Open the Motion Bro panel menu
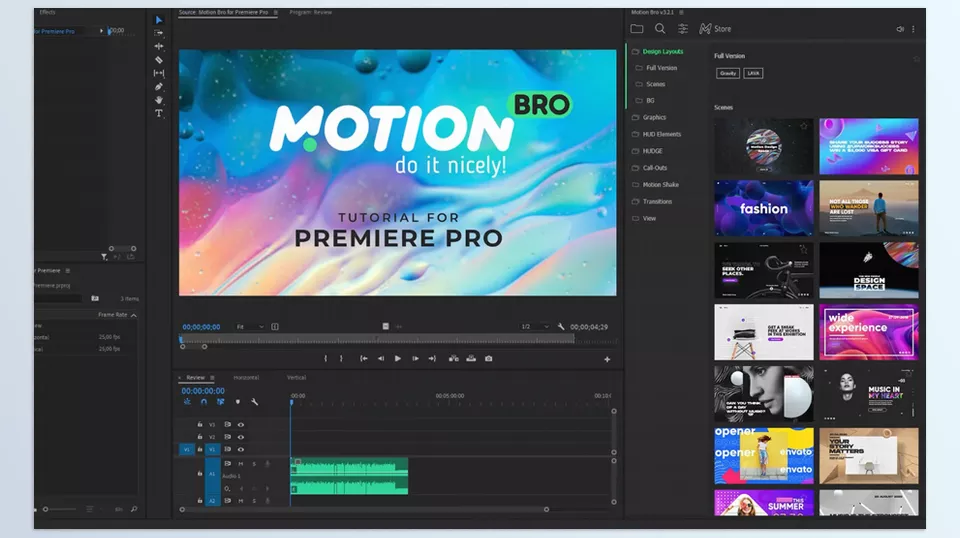The height and width of the screenshot is (538, 960). pyautogui.click(x=681, y=12)
